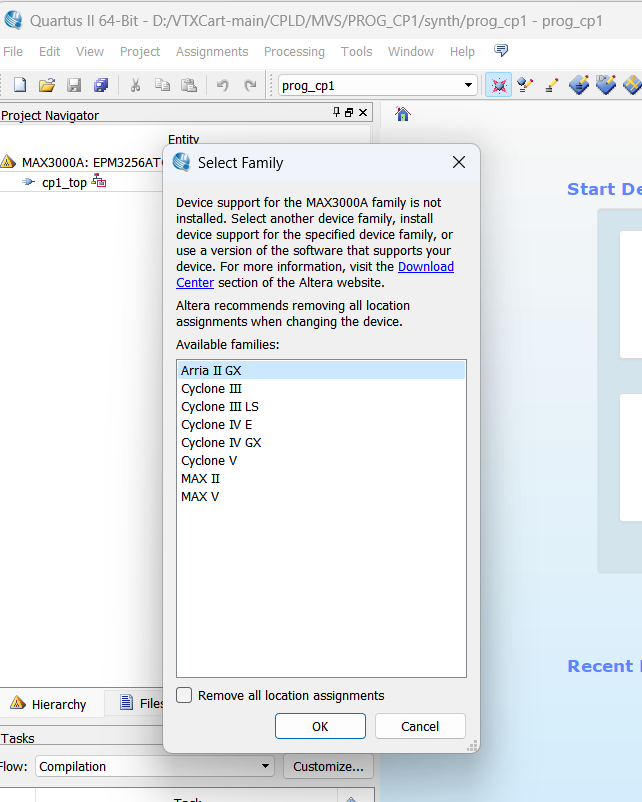Go to the Home page icon
642x802 pixels.
point(403,114)
